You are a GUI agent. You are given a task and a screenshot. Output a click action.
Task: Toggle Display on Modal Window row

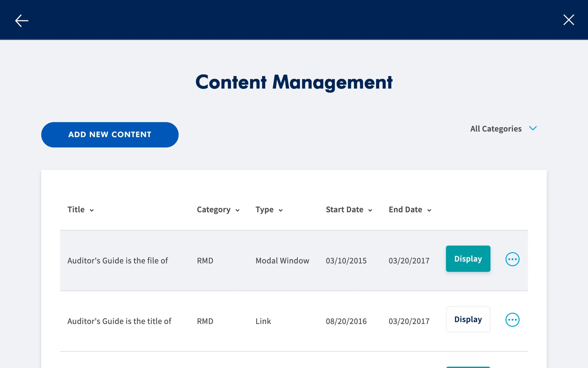point(468,259)
